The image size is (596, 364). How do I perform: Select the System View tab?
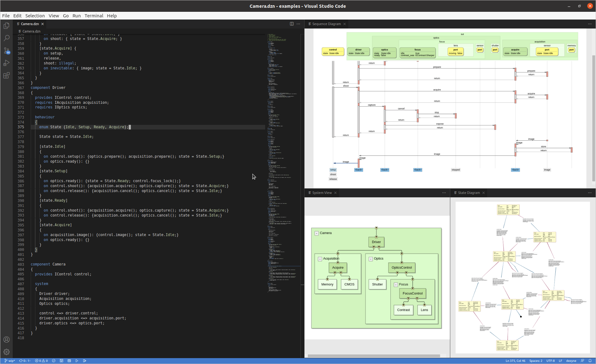(322, 193)
